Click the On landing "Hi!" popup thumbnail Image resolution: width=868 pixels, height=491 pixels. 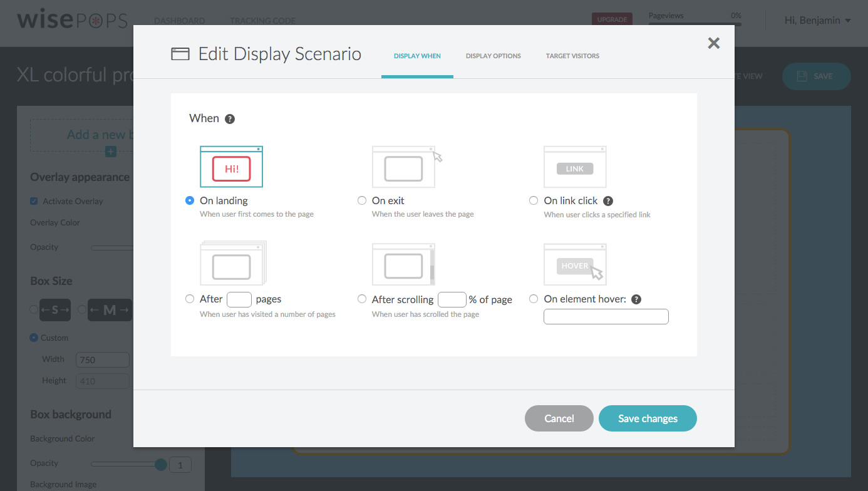coord(231,166)
